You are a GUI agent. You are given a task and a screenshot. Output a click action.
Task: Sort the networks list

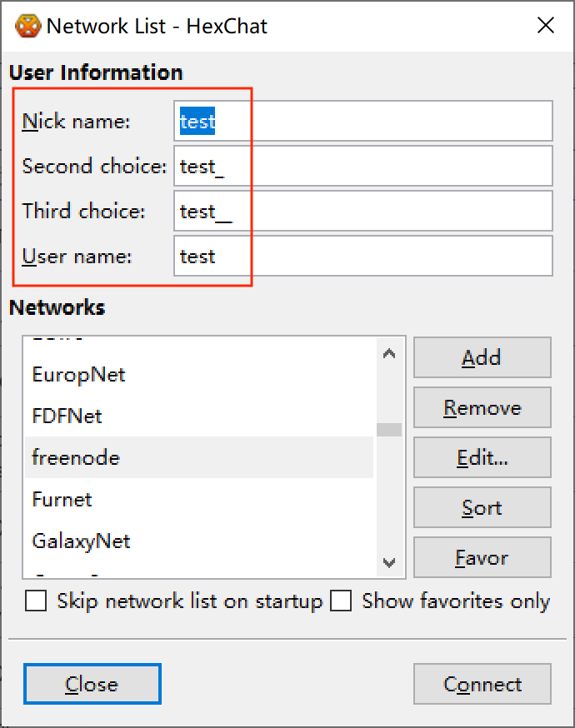click(482, 508)
